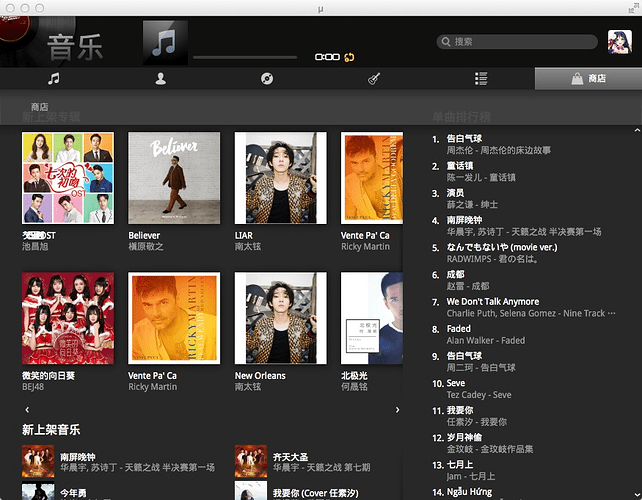
Task: Open the Albums tab with disc icon
Action: point(267,78)
